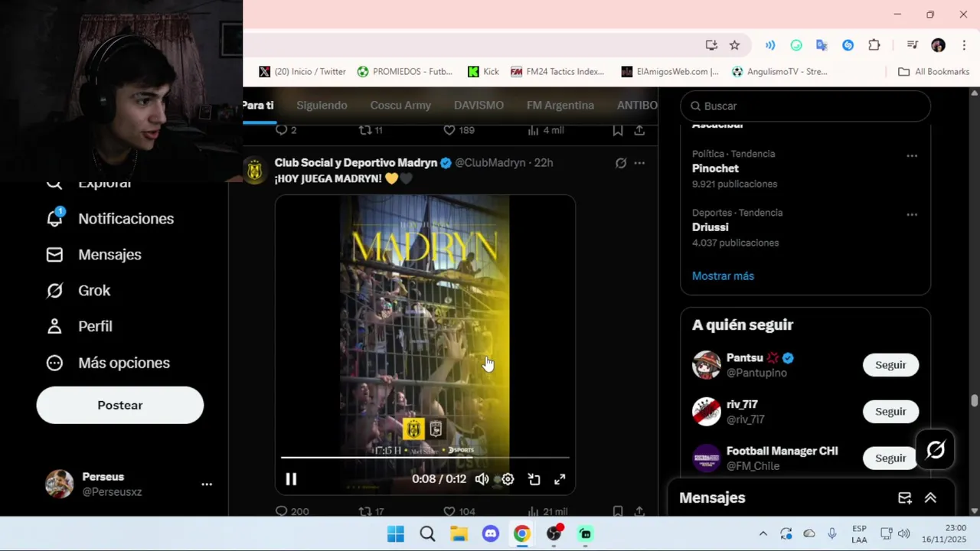Switch to the Siguiendo tab
The width and height of the screenshot is (980, 551).
pos(322,106)
